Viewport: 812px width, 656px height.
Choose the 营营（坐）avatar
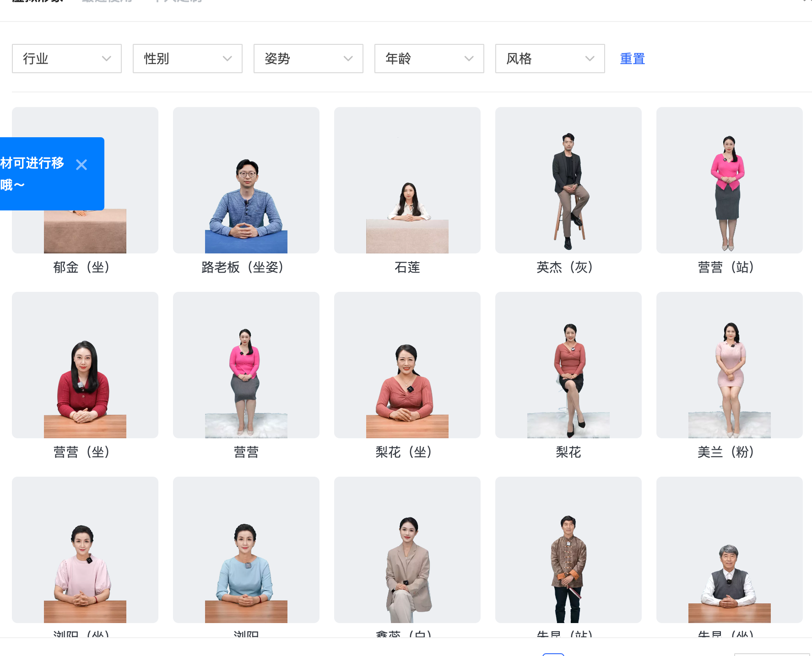coord(85,364)
